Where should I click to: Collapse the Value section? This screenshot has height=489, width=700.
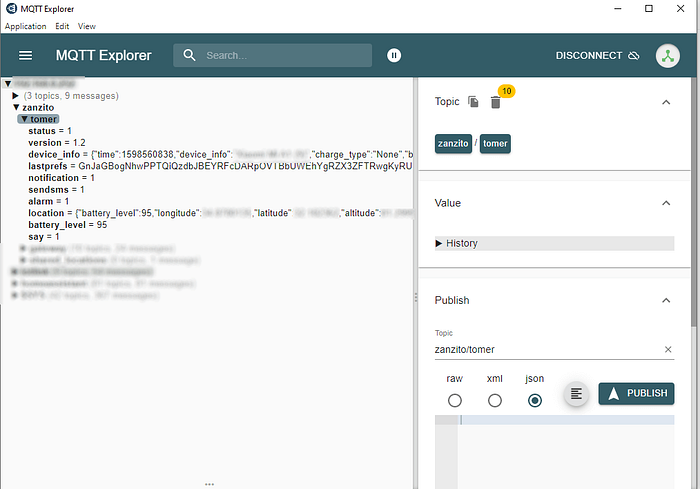click(666, 203)
